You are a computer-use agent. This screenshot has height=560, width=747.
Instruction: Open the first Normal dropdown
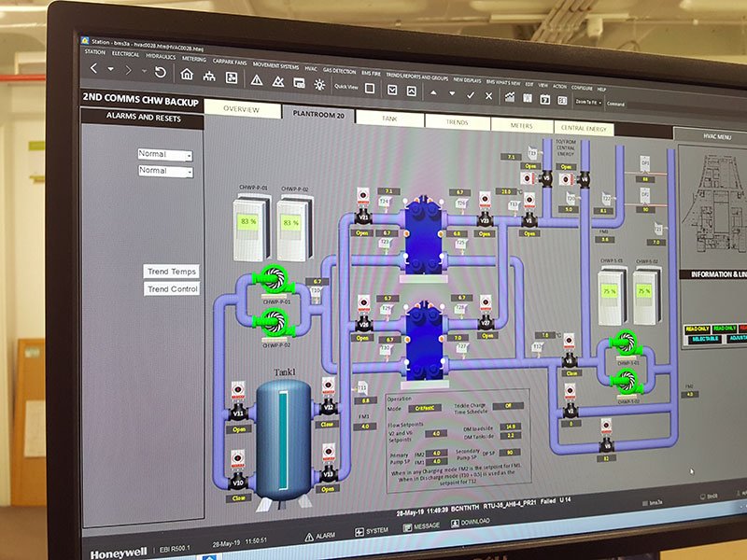[165, 155]
